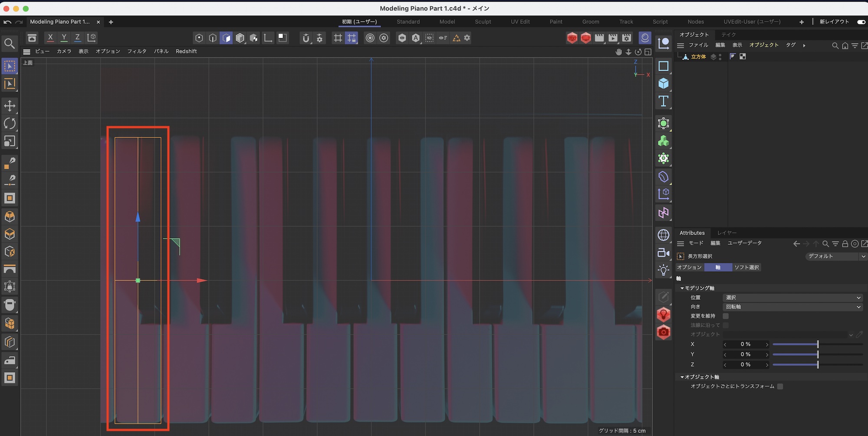Add a Camera object icon
Screen dimensions: 868x436
coord(663,252)
